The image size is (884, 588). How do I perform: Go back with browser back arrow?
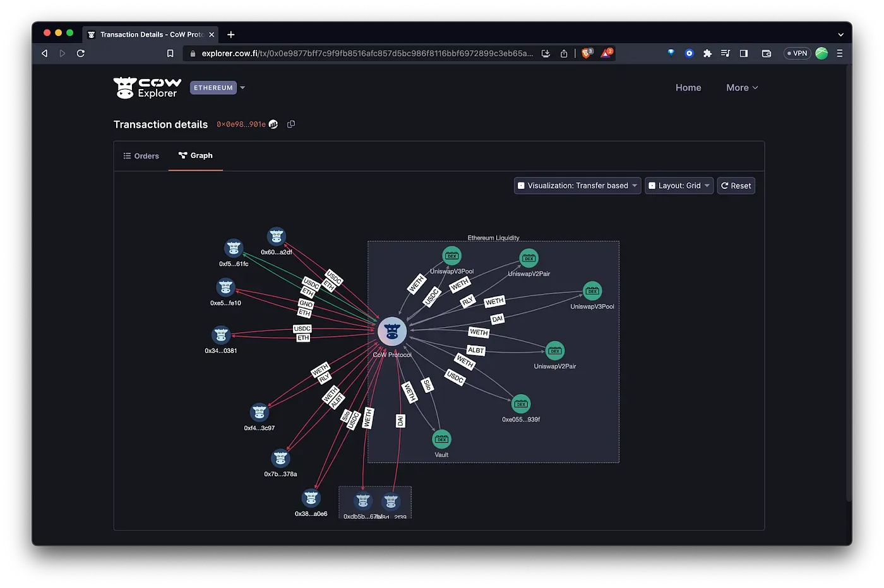click(44, 54)
